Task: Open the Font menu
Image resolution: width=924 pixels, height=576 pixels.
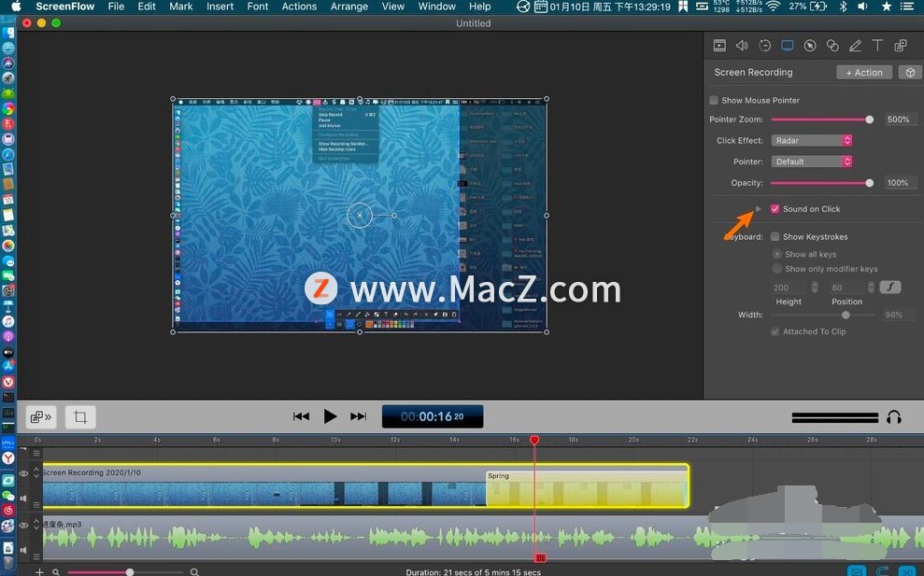Action: [x=258, y=7]
